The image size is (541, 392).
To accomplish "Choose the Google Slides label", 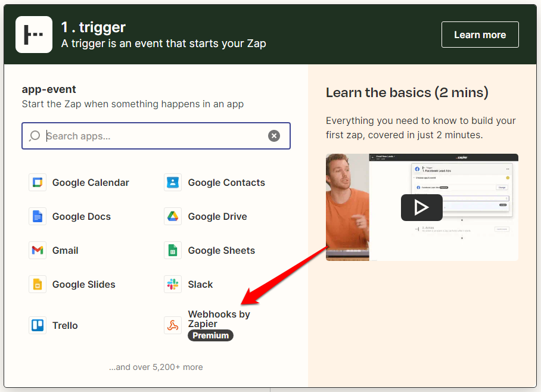I will pos(84,285).
